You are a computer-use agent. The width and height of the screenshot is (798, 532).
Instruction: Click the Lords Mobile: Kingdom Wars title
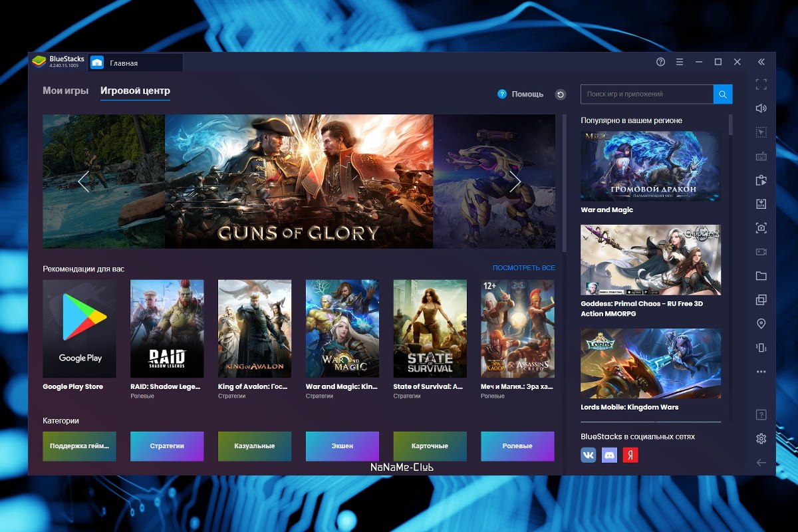pos(629,407)
